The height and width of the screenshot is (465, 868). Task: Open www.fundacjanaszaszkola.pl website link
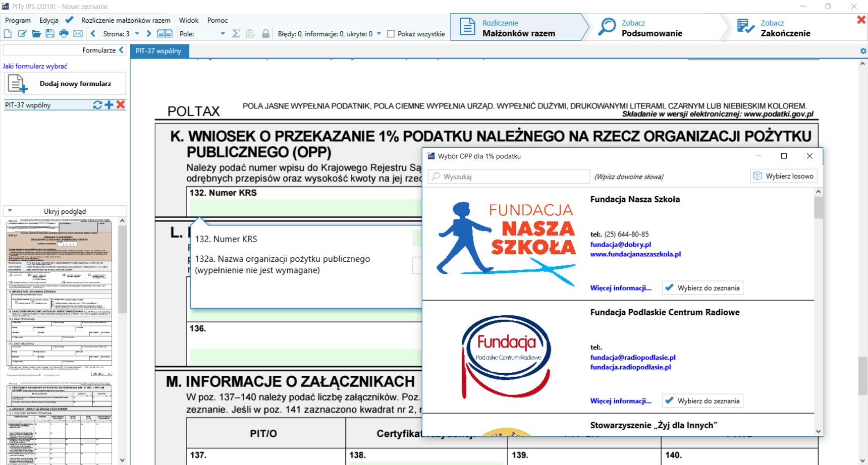click(x=635, y=254)
